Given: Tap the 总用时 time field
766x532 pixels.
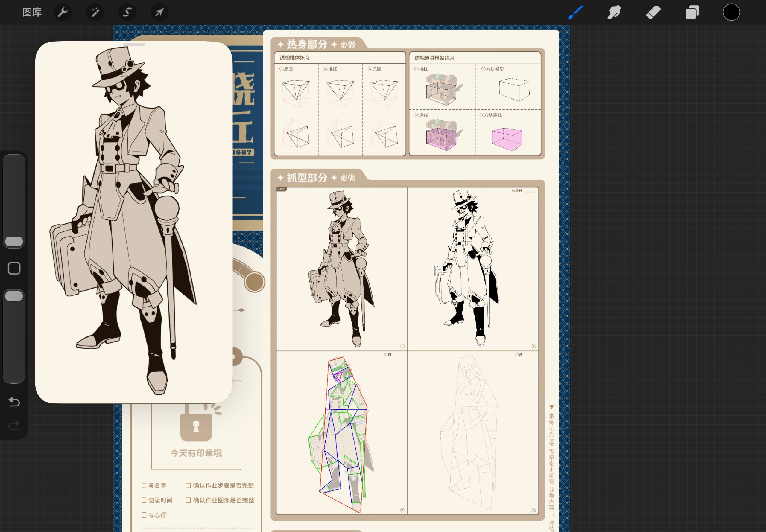Looking at the screenshot, I should coord(523,191).
